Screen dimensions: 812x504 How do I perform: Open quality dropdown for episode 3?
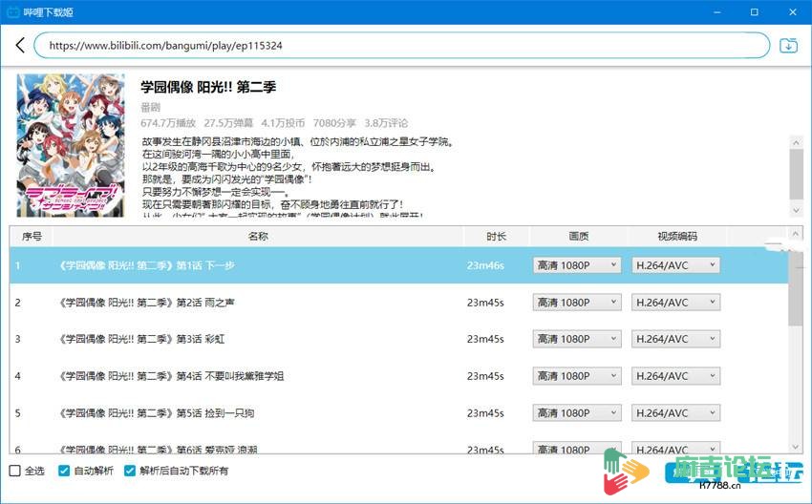tap(576, 339)
